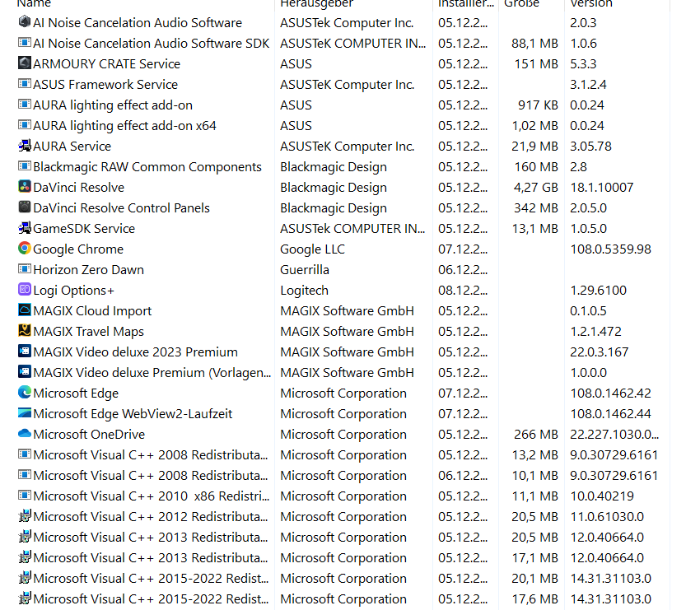The width and height of the screenshot is (700, 610).
Task: Click the 266 MB size value
Action: point(536,434)
